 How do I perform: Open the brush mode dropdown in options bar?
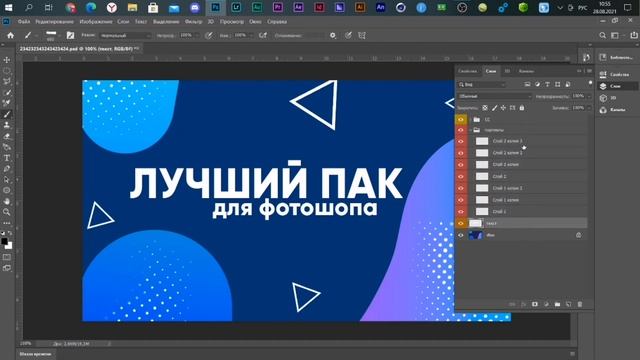(x=125, y=36)
